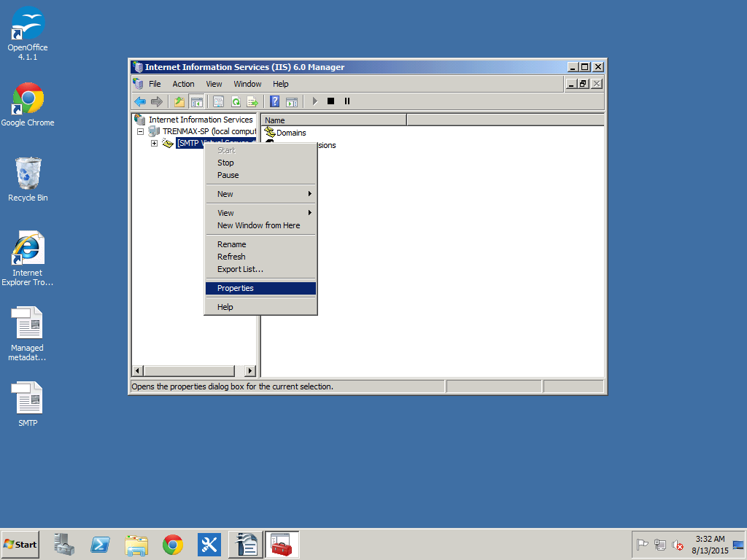Open Chrome from the taskbar
The height and width of the screenshot is (560, 747).
click(x=172, y=544)
